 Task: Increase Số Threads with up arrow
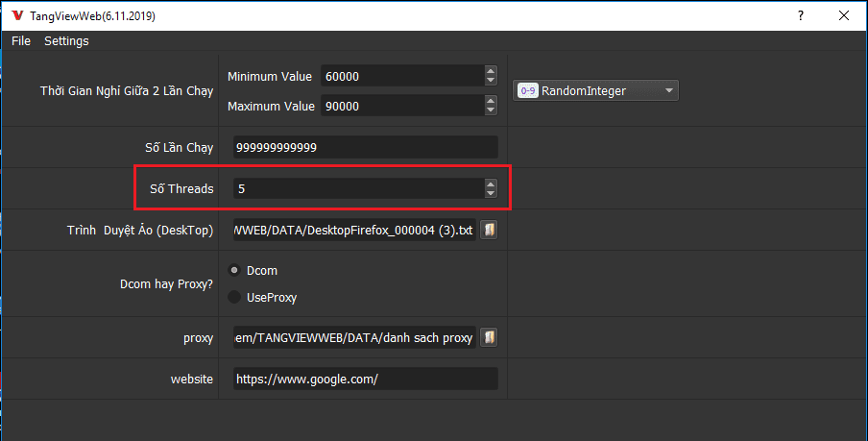(491, 184)
